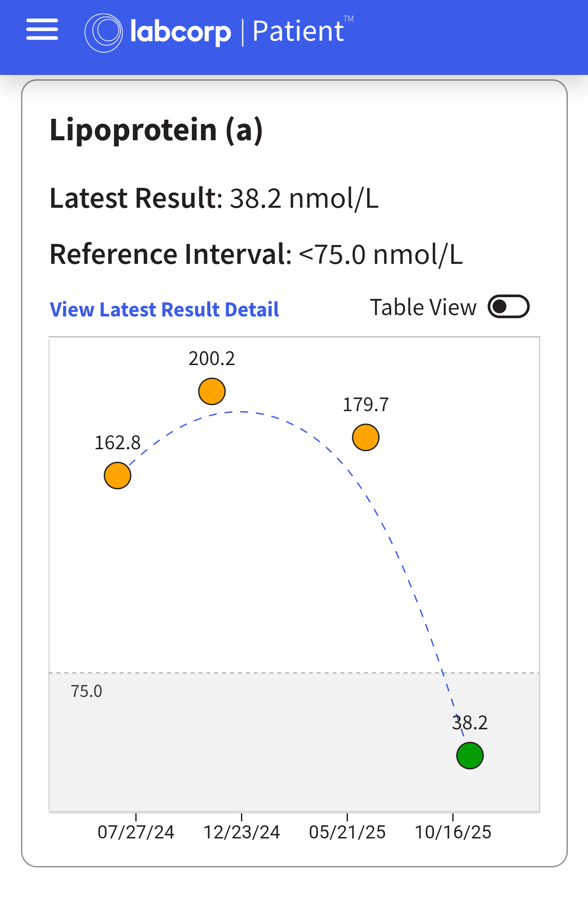588x909 pixels.
Task: Select the orange 200.2 data point
Action: click(212, 391)
